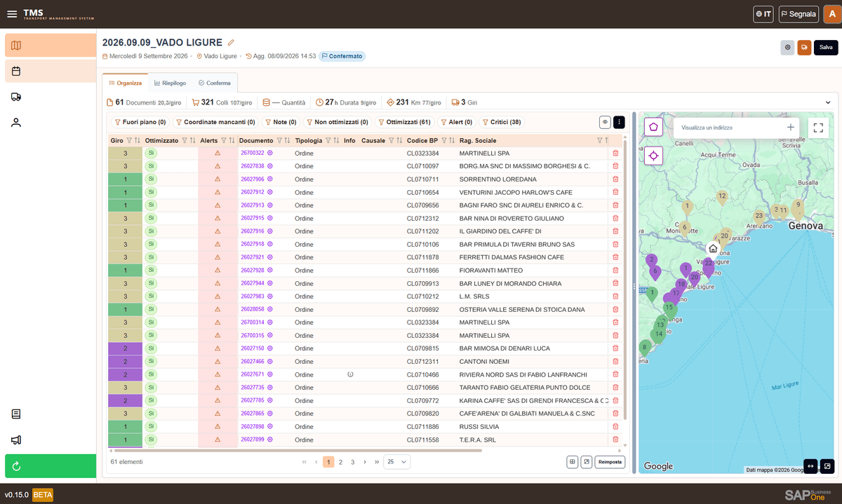The image size is (842, 504).
Task: Open the Giro column filter
Action: [x=130, y=140]
